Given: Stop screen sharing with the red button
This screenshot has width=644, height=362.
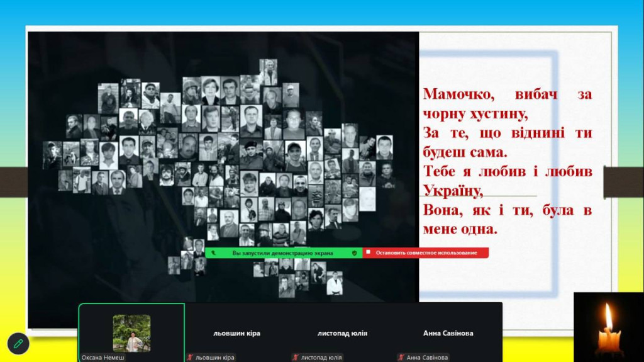Looking at the screenshot, I should point(426,252).
